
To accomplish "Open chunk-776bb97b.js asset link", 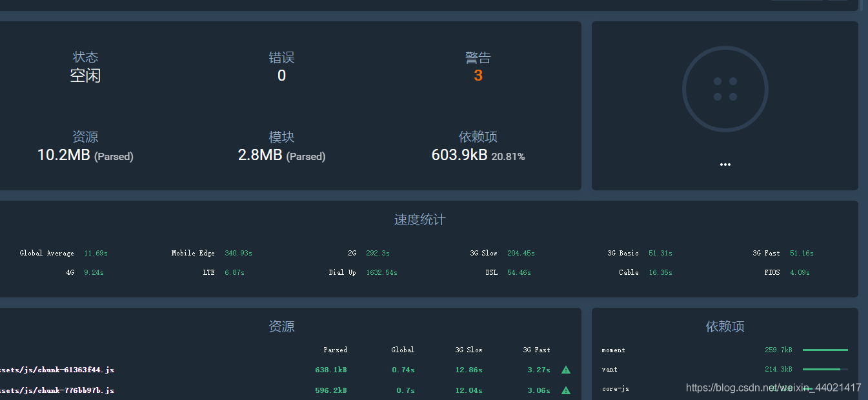I will click(57, 390).
